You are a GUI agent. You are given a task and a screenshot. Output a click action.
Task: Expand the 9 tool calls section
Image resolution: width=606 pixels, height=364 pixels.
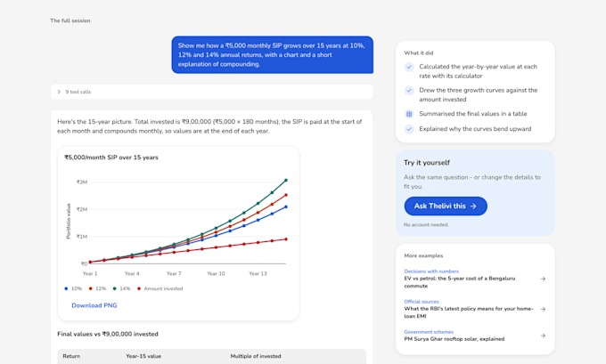[212, 92]
